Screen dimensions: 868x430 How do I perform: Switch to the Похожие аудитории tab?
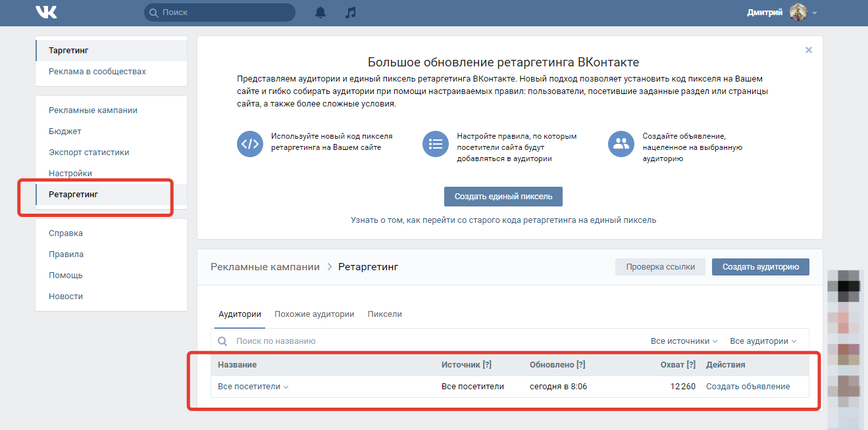315,314
